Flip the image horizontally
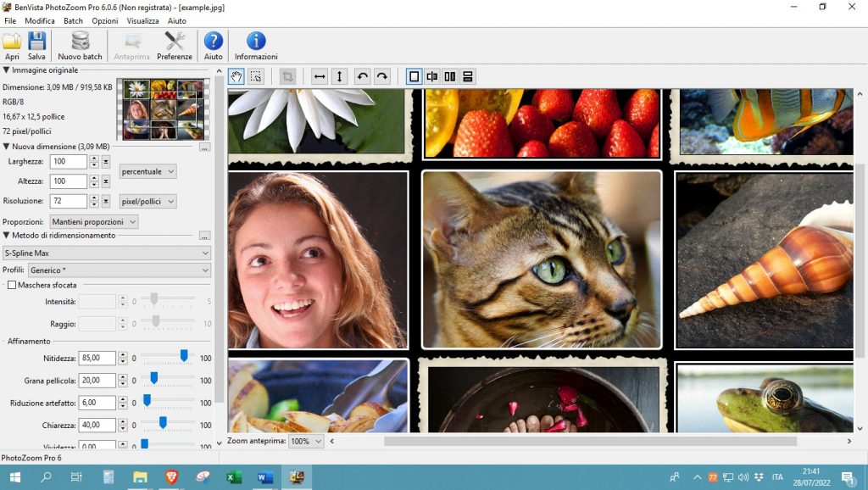 pyautogui.click(x=320, y=76)
